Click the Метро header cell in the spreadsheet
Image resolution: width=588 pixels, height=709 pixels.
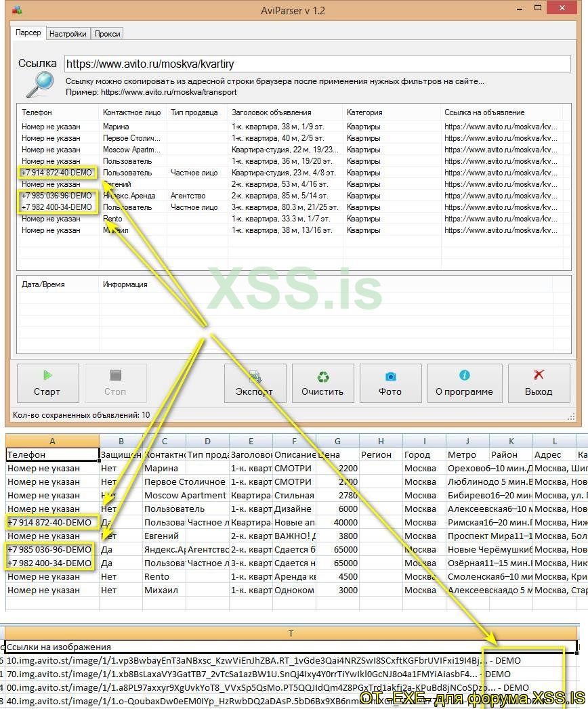467,455
